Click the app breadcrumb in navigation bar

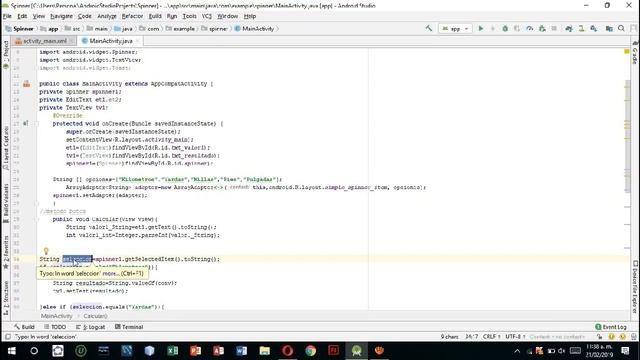50,29
